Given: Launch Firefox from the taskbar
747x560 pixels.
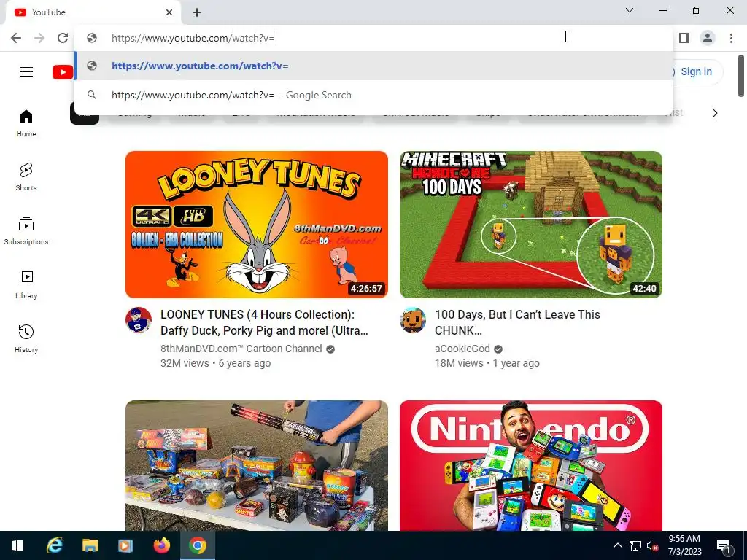Looking at the screenshot, I should click(161, 545).
